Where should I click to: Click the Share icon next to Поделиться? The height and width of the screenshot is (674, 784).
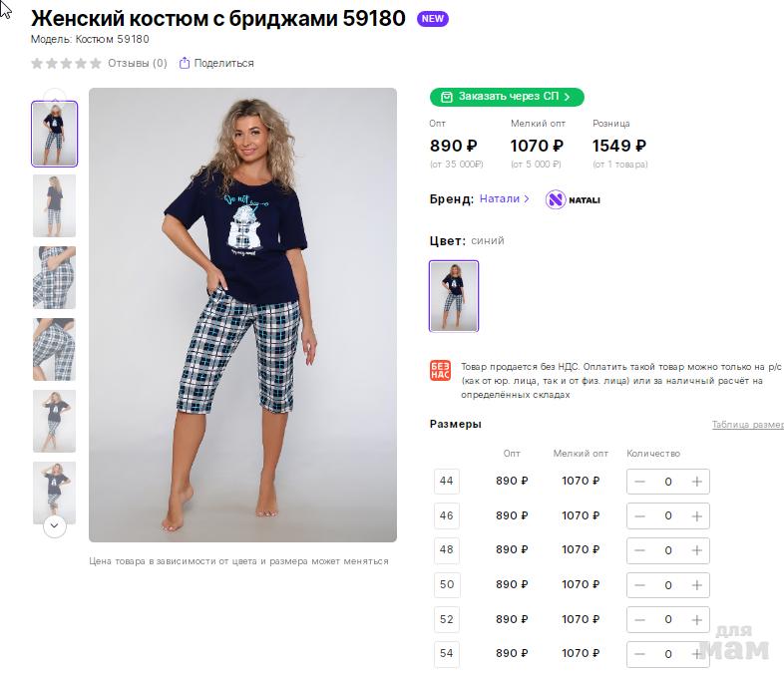pos(185,63)
